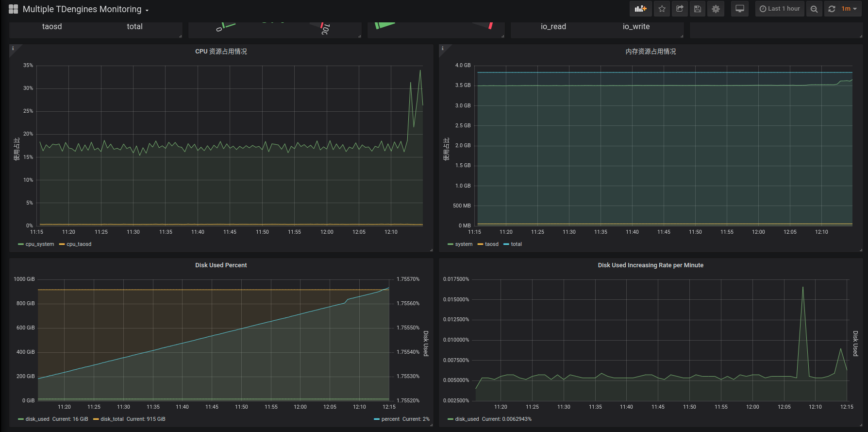Screen dimensions: 868x432
Task: Click the 'Current: 16 GiB' disk_used value
Action: [x=70, y=419]
